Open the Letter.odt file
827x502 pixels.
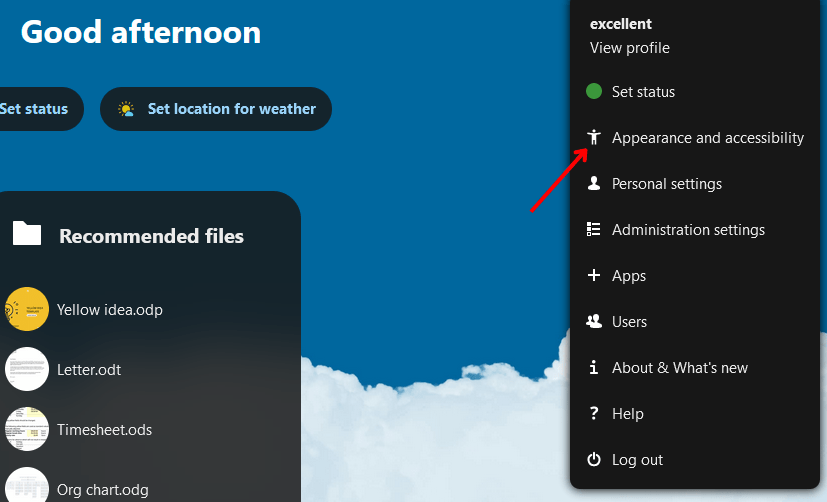(x=89, y=370)
